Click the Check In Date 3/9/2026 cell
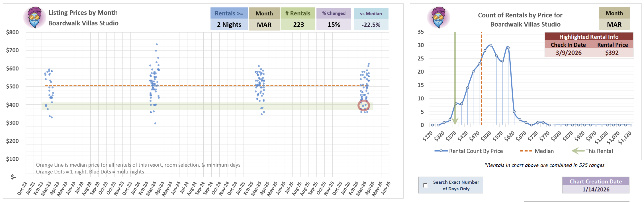This screenshot has width=644, height=202. click(568, 53)
